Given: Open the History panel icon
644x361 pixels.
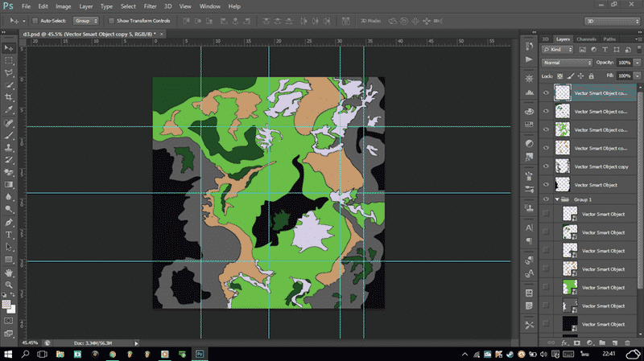Looking at the screenshot, I should (529, 46).
